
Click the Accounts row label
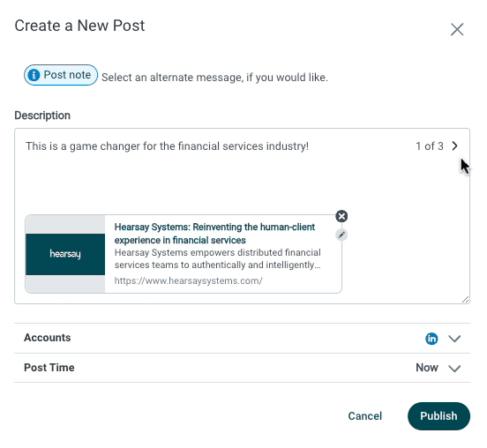click(48, 338)
